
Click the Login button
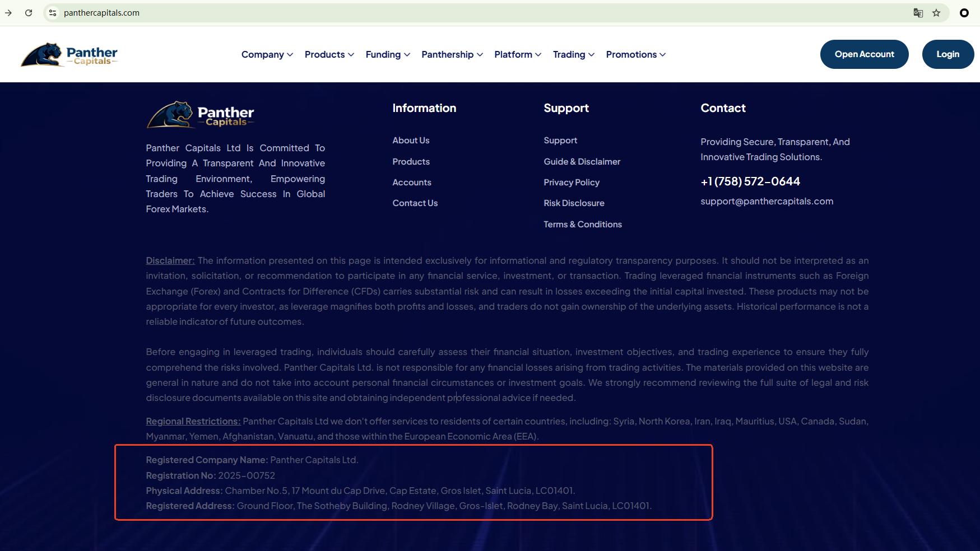[x=948, y=54]
